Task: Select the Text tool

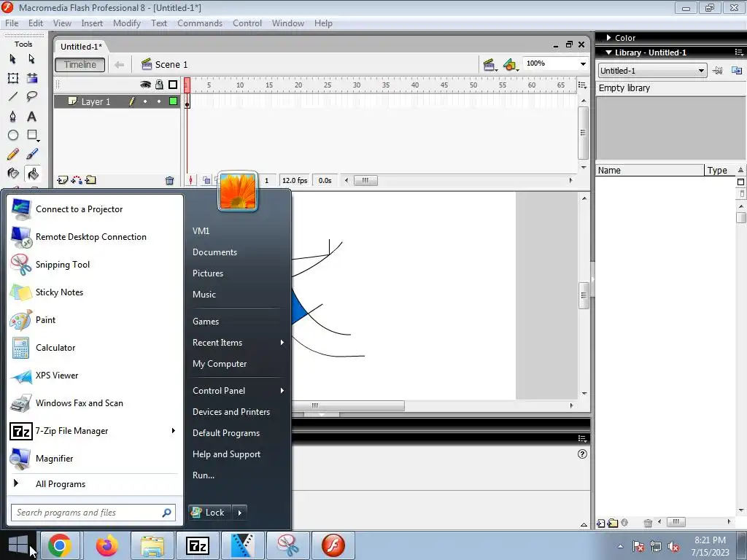Action: point(31,116)
